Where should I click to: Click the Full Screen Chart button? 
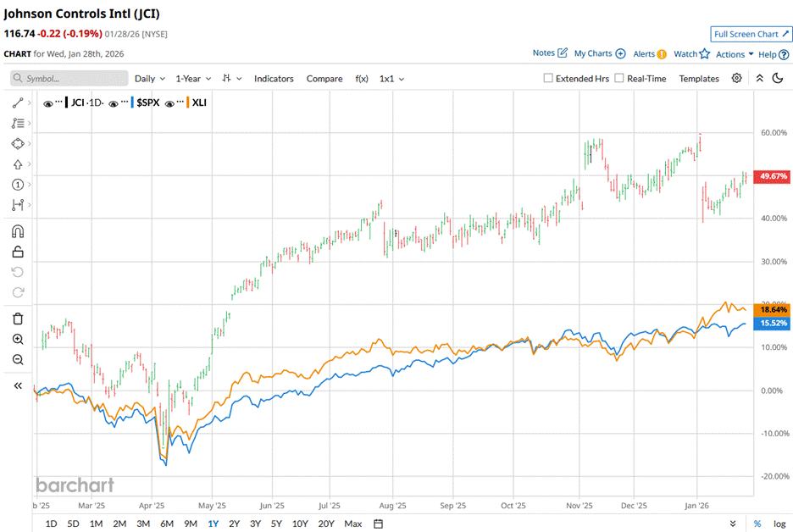(751, 34)
